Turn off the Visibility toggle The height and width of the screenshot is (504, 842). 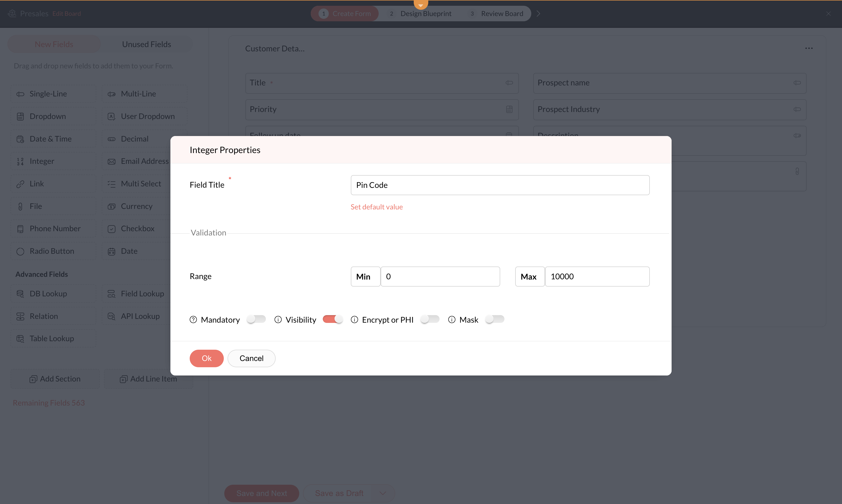(333, 319)
